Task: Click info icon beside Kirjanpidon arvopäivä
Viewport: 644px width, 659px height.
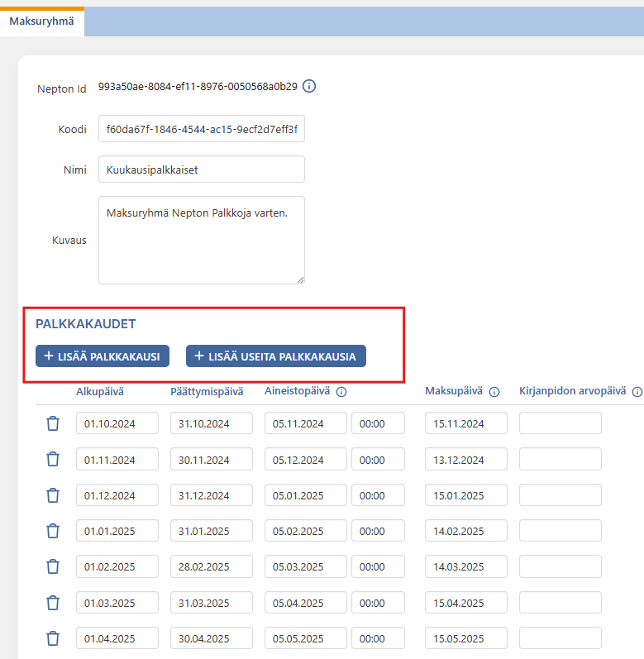Action: tap(637, 392)
